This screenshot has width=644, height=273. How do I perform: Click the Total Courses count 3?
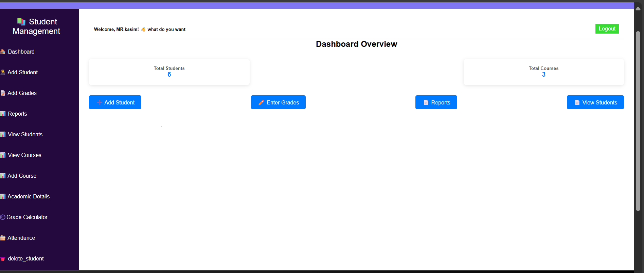pyautogui.click(x=543, y=75)
